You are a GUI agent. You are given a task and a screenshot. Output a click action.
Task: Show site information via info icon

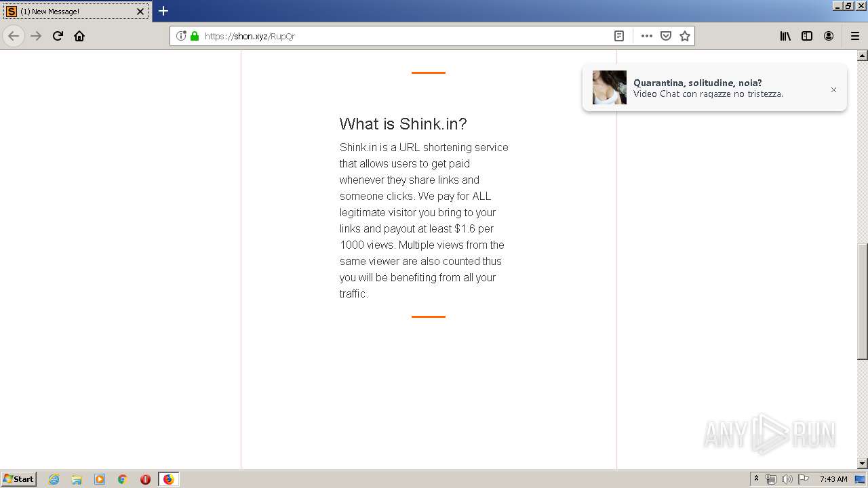(181, 36)
